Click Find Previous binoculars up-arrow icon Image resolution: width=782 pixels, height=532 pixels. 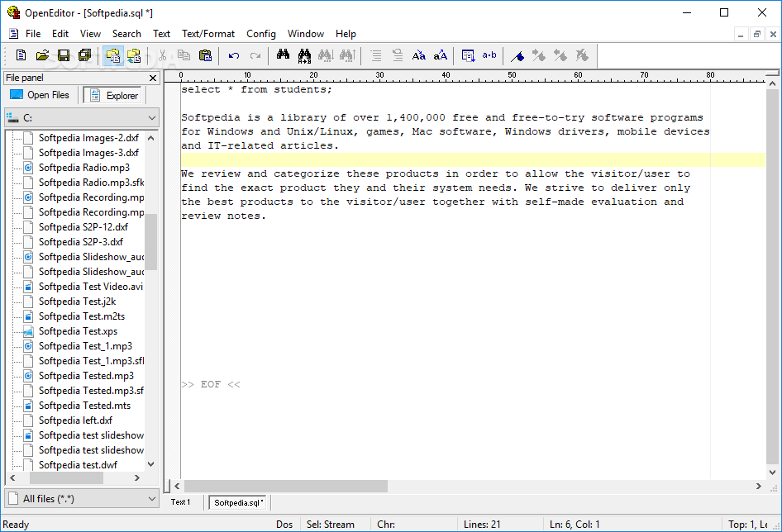click(x=347, y=55)
